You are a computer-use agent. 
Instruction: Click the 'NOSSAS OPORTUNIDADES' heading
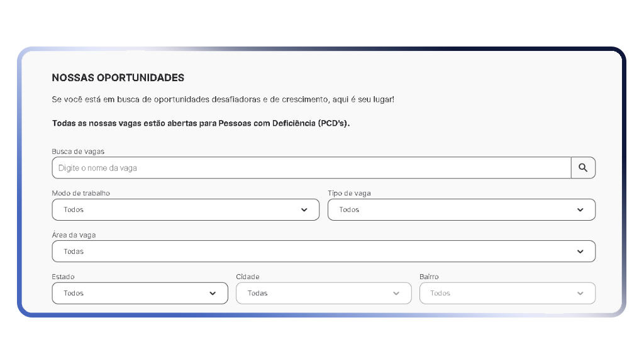(118, 78)
